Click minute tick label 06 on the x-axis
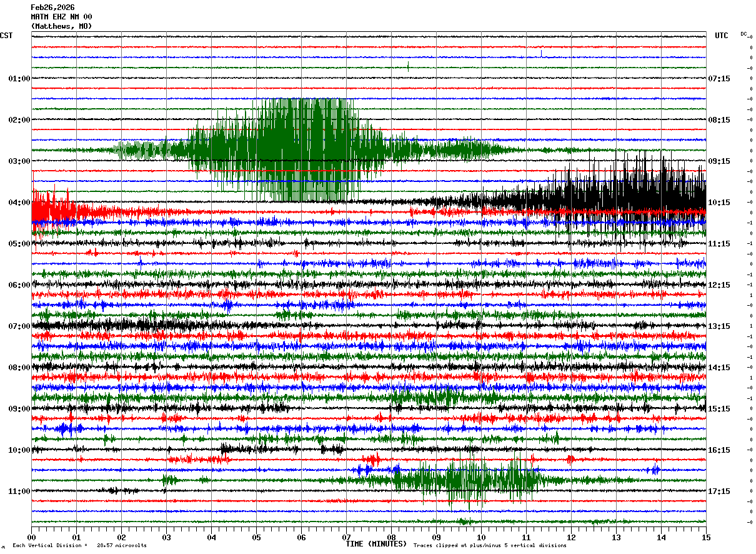 [x=302, y=538]
